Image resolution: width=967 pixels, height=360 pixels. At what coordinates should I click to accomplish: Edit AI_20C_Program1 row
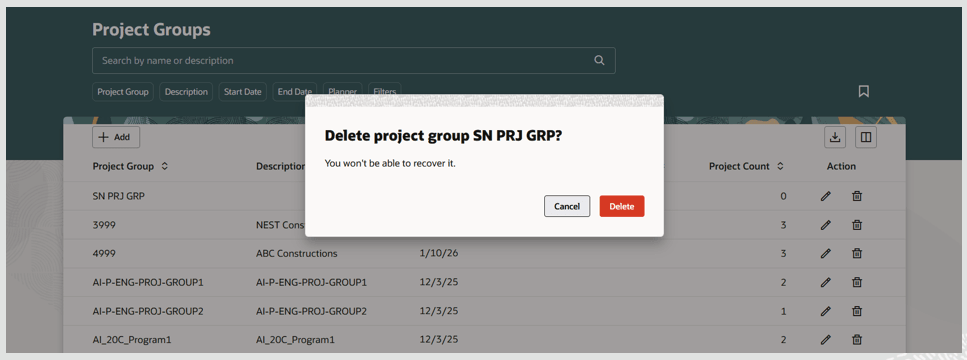pyautogui.click(x=826, y=340)
